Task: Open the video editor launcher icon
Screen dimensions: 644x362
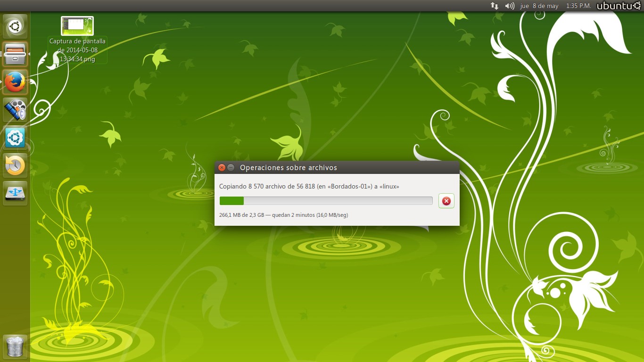Action: pos(15,110)
